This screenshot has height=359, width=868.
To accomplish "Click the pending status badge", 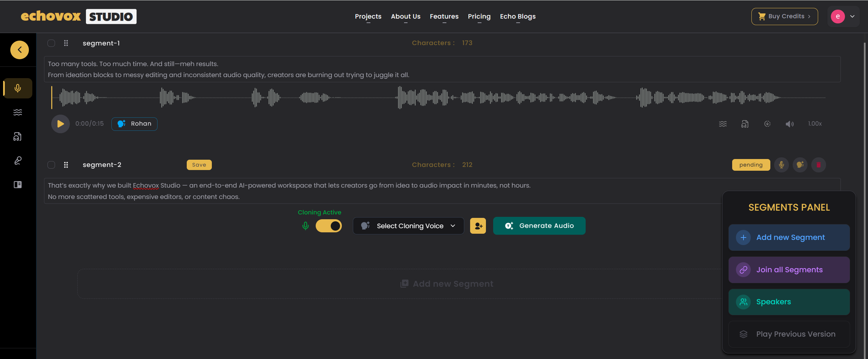I will (x=751, y=165).
